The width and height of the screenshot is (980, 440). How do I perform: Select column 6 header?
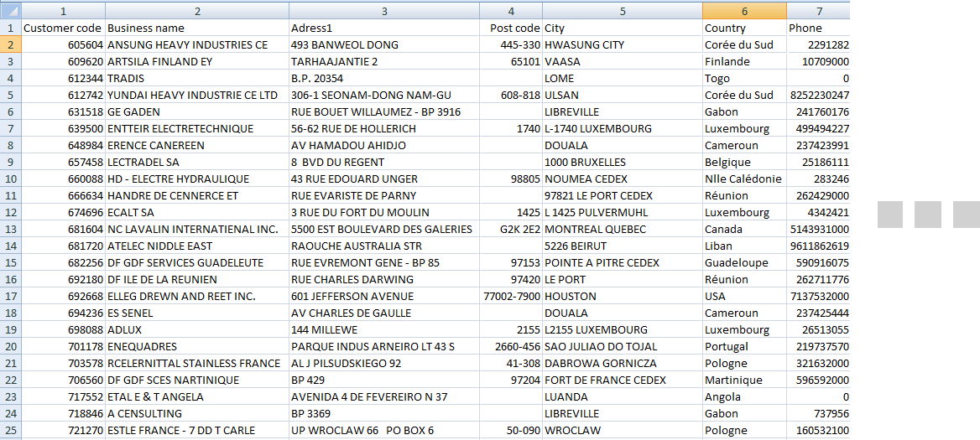coord(744,11)
